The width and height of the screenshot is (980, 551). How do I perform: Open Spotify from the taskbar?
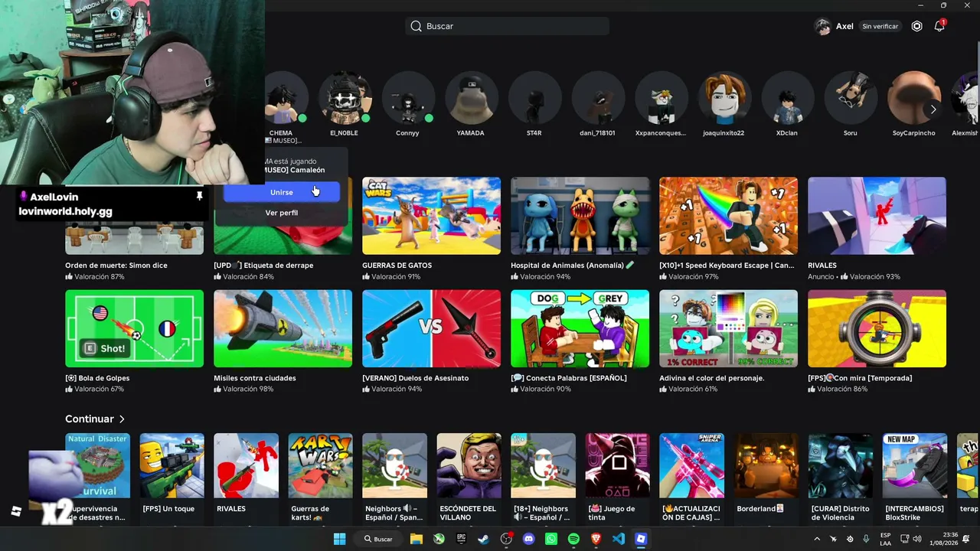573,539
